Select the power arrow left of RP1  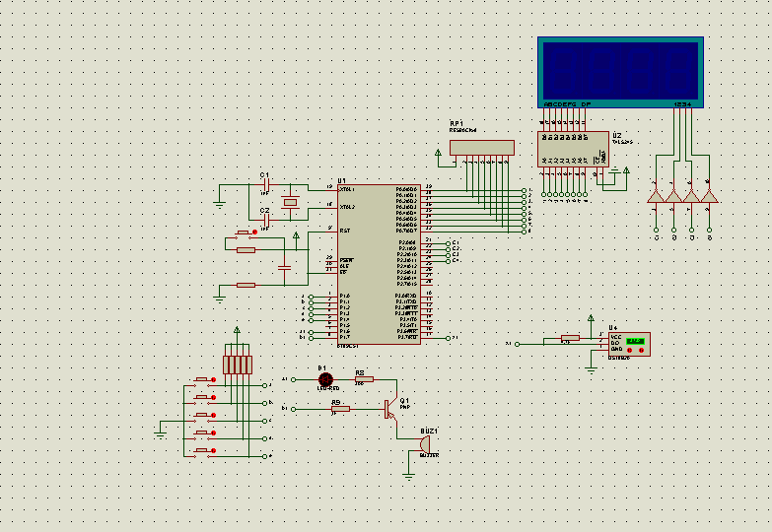click(438, 153)
